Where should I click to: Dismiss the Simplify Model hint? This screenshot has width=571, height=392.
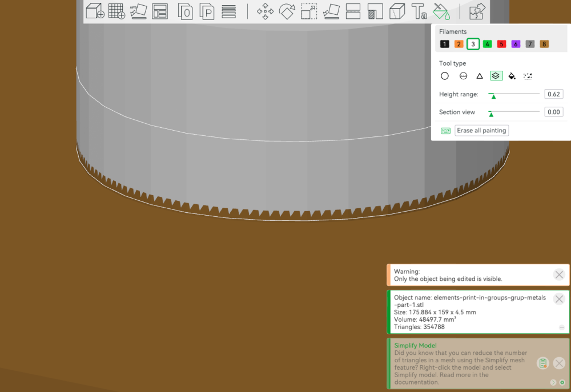click(x=559, y=363)
